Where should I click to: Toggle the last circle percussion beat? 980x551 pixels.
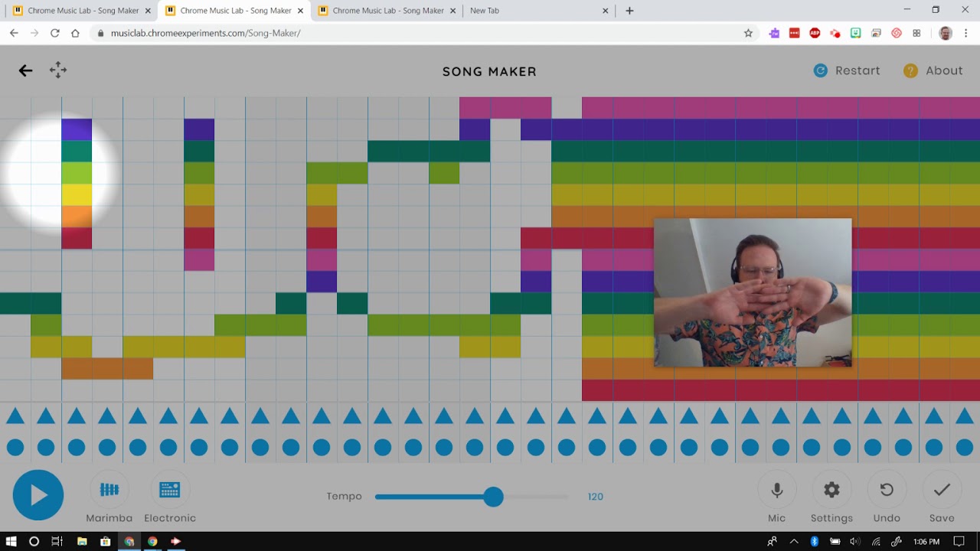[x=965, y=448]
